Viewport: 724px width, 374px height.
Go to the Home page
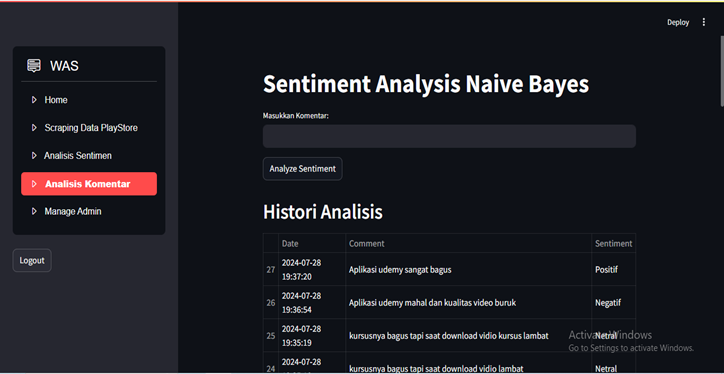[x=89, y=100]
